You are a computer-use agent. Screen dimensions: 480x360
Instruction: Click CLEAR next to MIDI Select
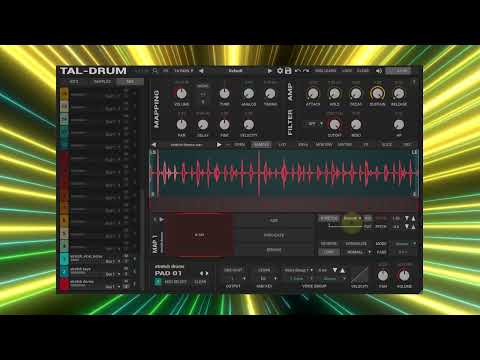[x=200, y=282]
